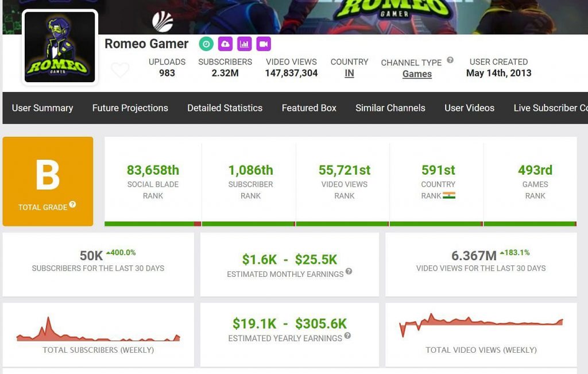
Task: Click the Total Grade help icon
Action: pos(73,205)
